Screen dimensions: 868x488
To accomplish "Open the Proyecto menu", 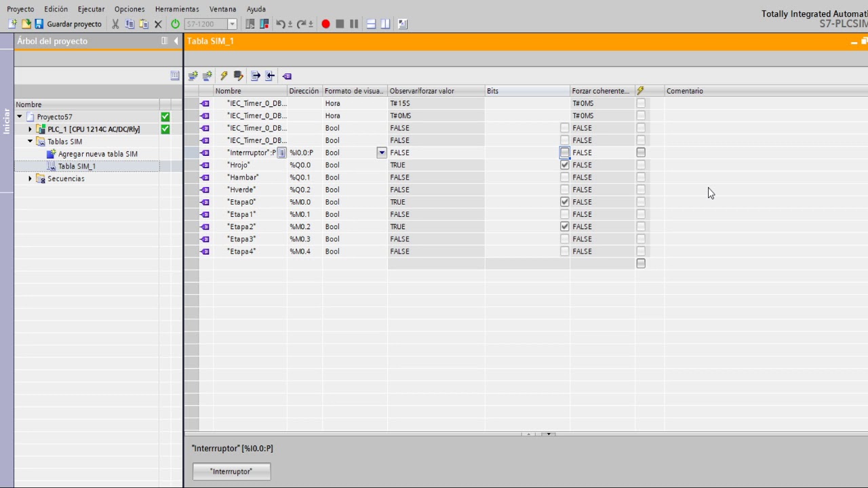I will 20,9.
